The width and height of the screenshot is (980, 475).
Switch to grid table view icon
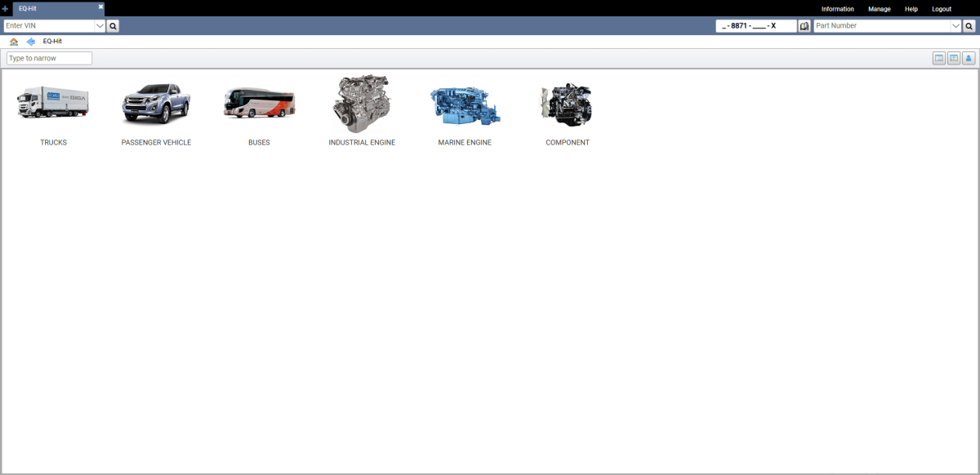point(954,58)
